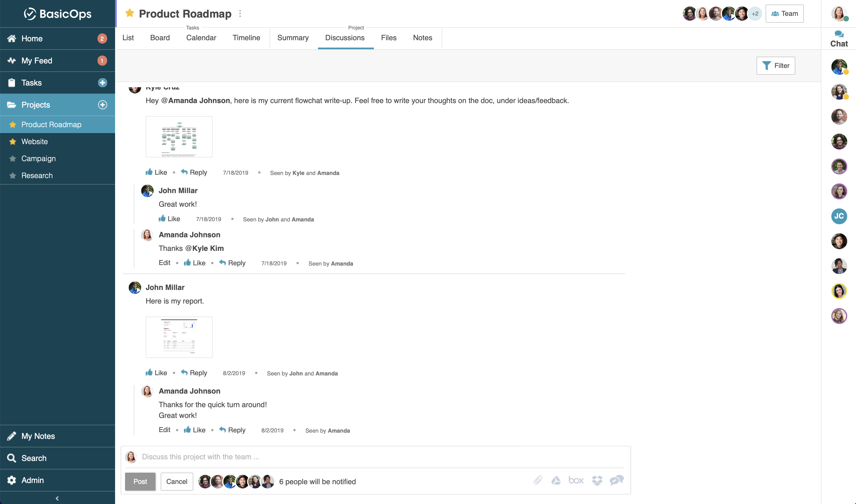Add a new project with plus icon
This screenshot has height=504, width=856.
(102, 104)
